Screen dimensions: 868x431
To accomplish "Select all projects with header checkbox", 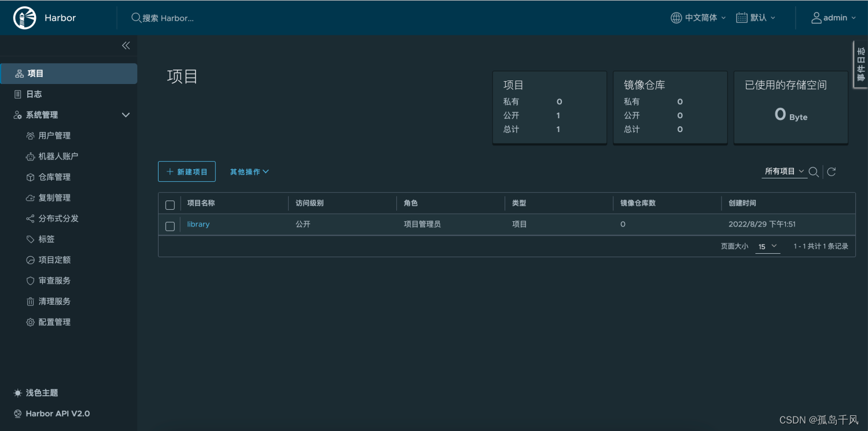I will [170, 205].
